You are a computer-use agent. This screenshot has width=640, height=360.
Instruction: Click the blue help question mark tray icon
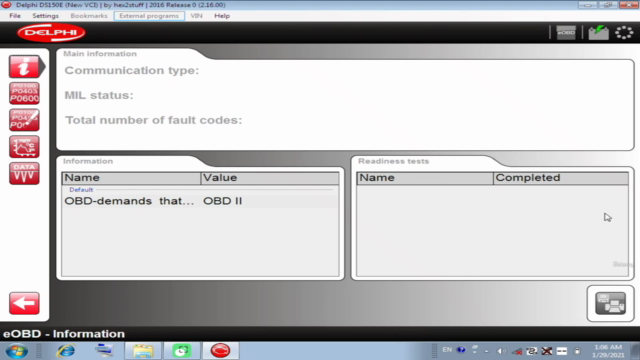461,350
